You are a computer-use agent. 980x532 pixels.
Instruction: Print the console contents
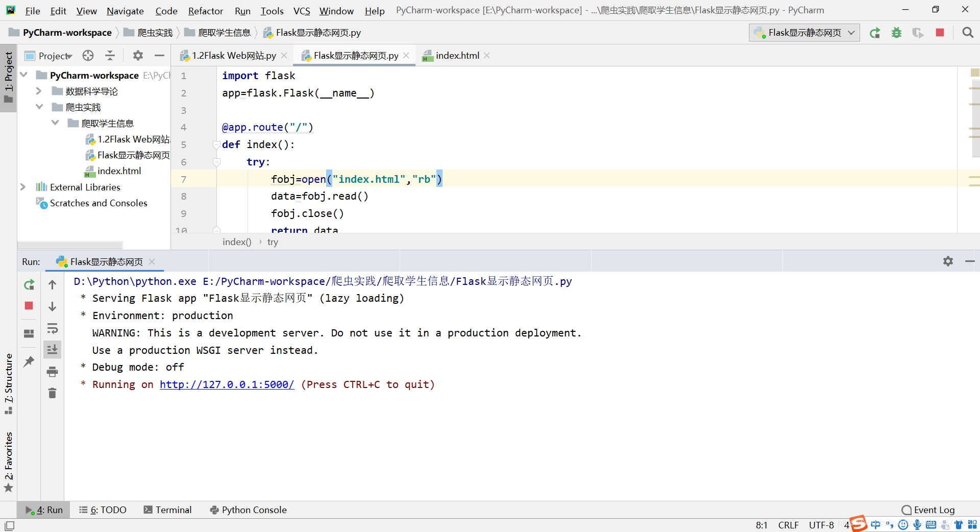(52, 372)
